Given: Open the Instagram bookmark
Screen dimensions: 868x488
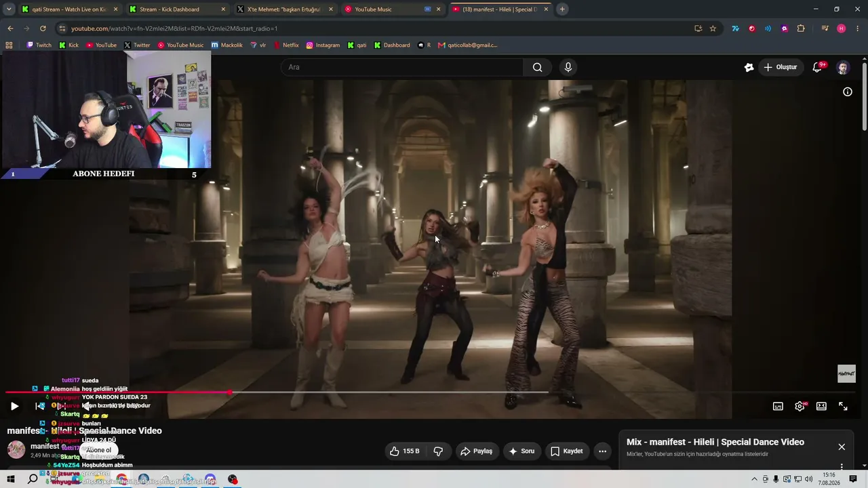Looking at the screenshot, I should (x=323, y=45).
